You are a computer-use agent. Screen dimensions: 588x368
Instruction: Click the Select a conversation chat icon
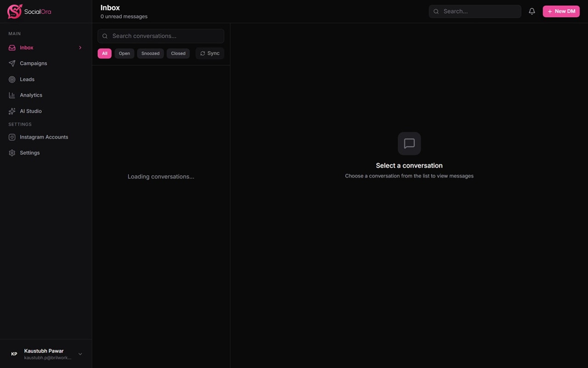(x=409, y=143)
